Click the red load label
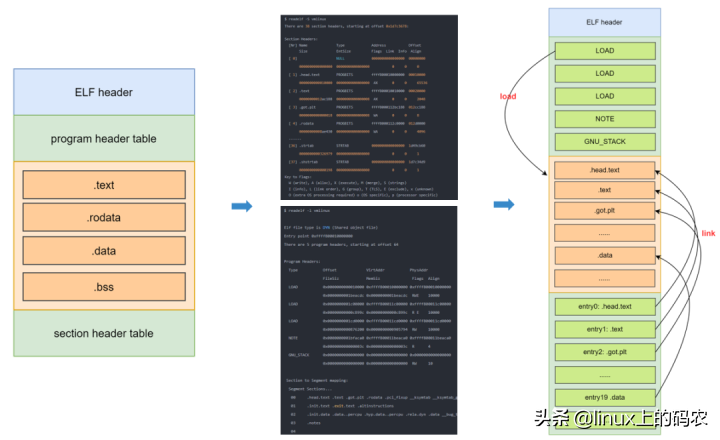 pos(508,96)
